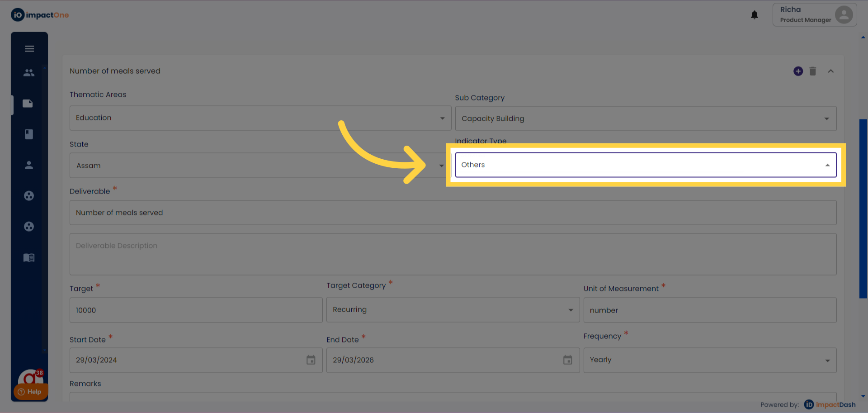Open End Date calendar picker
Viewport: 868px width, 413px height.
568,360
